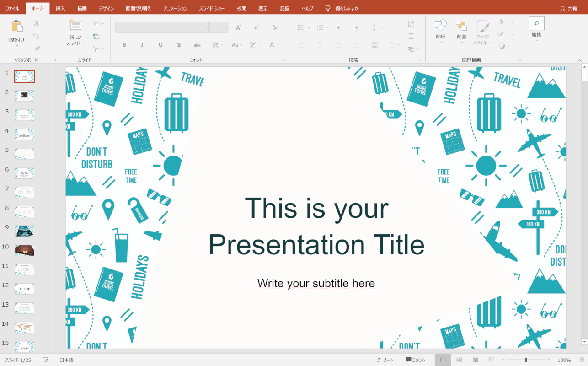Start slideshow from the status bar icon
The image size is (588, 366).
pyautogui.click(x=491, y=360)
